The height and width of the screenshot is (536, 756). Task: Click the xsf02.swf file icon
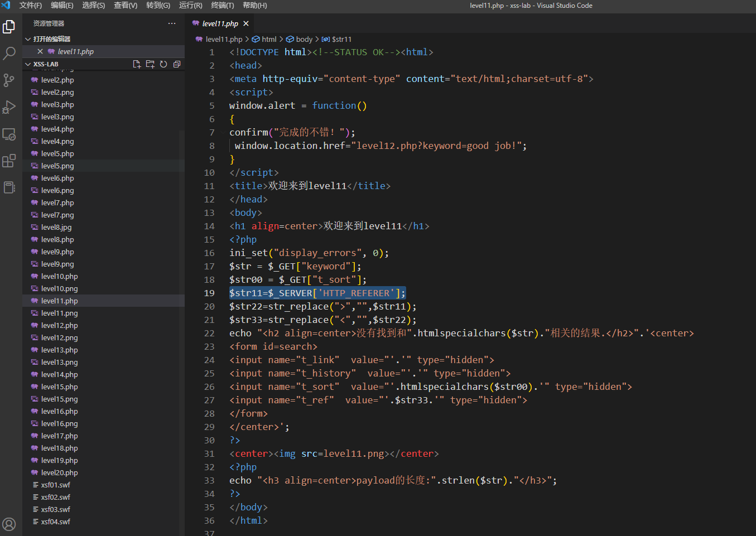(35, 497)
